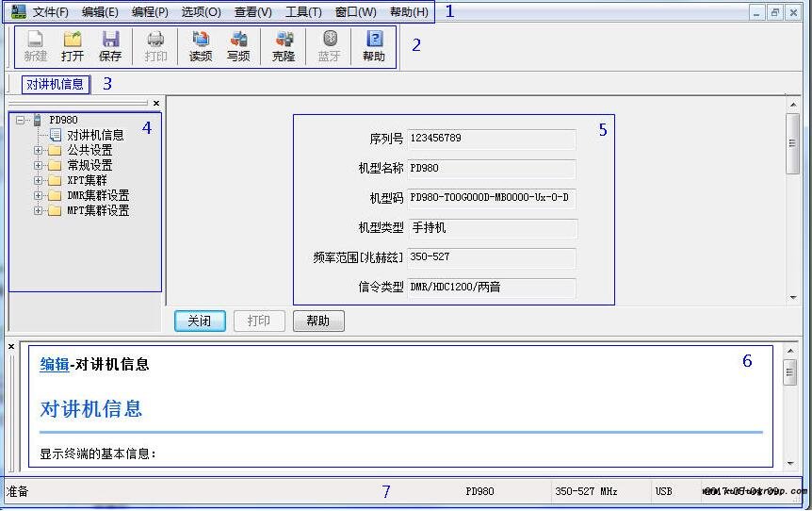Click the 帮助 help icon in the toolbar
Screen dimensions: 812x511
coord(374,46)
